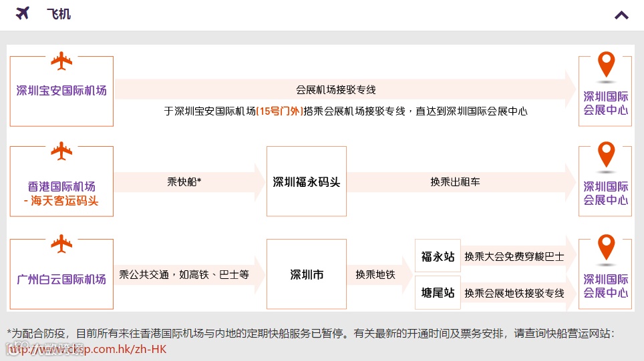644x361 pixels.
Task: Select the 广州白云国际机场 text
Action: [x=61, y=280]
